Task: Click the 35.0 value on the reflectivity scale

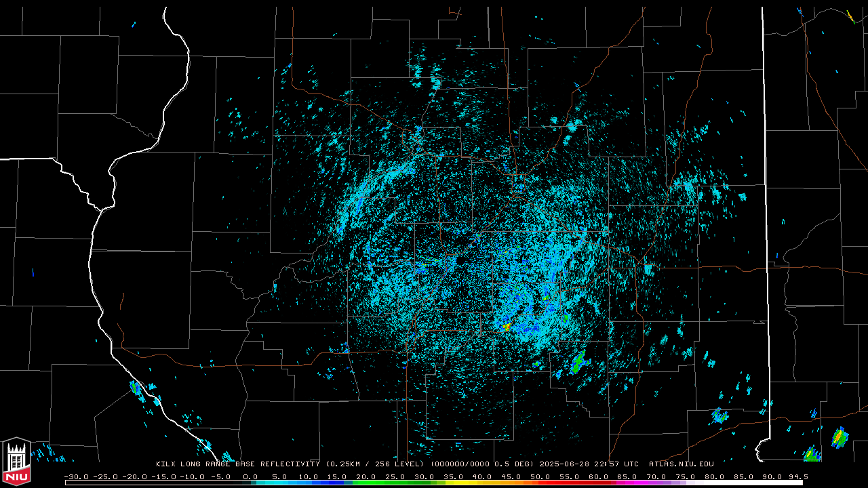Action: pyautogui.click(x=453, y=476)
